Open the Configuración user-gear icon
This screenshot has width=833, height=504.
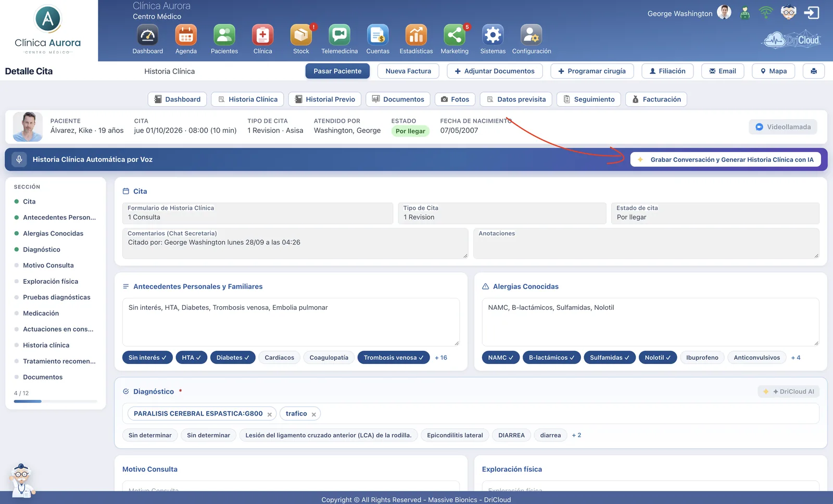[532, 35]
